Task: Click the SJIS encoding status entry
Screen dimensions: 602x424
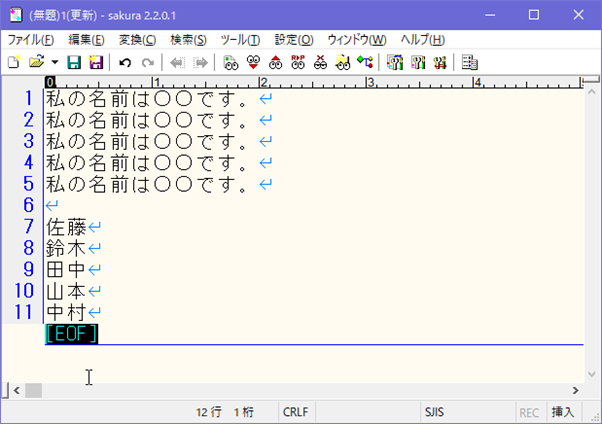Action: [x=434, y=412]
